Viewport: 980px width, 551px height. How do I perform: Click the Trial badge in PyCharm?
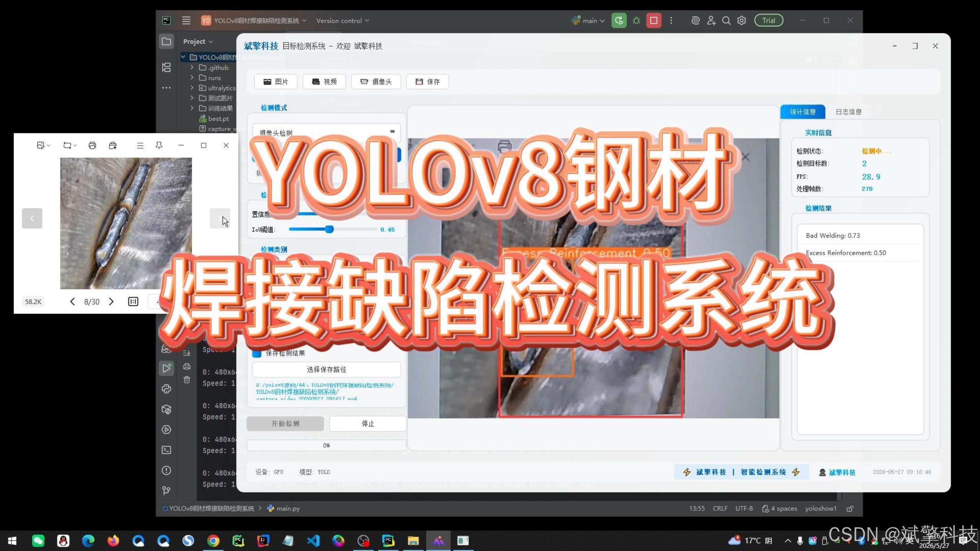click(769, 21)
